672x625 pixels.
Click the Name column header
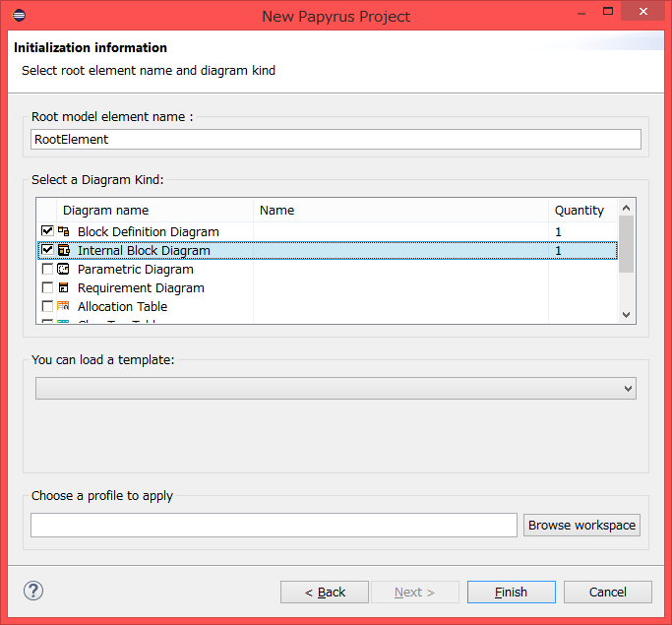[400, 210]
